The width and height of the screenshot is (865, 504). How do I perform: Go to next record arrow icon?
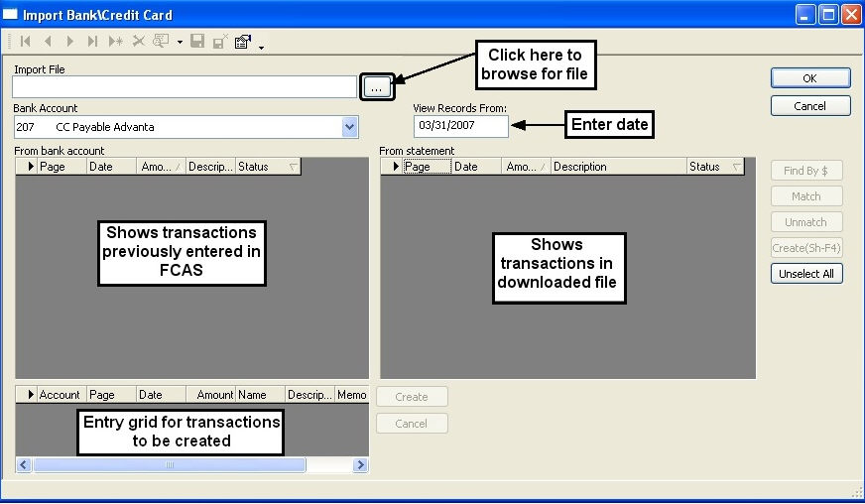pyautogui.click(x=70, y=41)
